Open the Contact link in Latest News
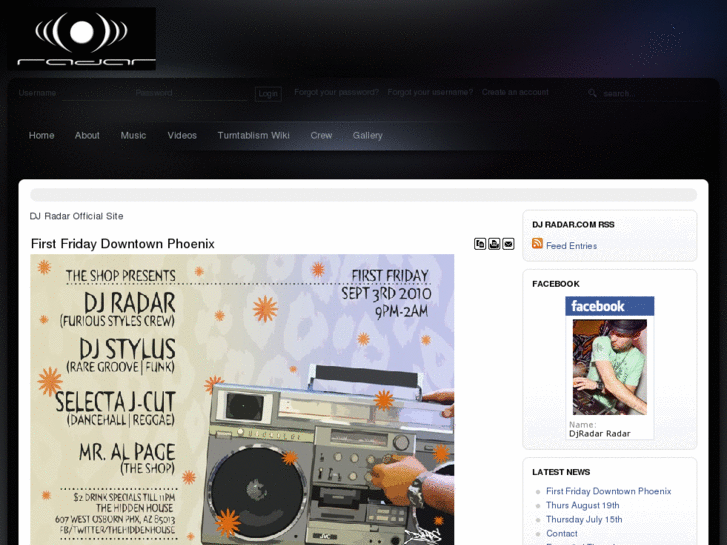This screenshot has width=727, height=545. click(561, 533)
